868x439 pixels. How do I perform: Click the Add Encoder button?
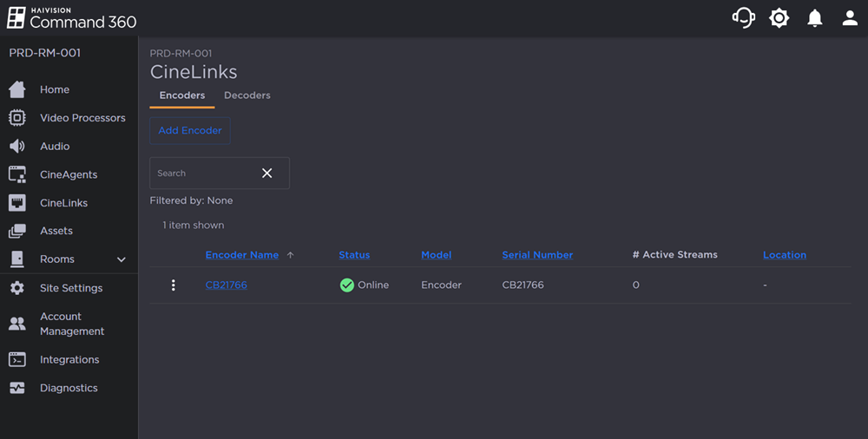[x=190, y=131]
